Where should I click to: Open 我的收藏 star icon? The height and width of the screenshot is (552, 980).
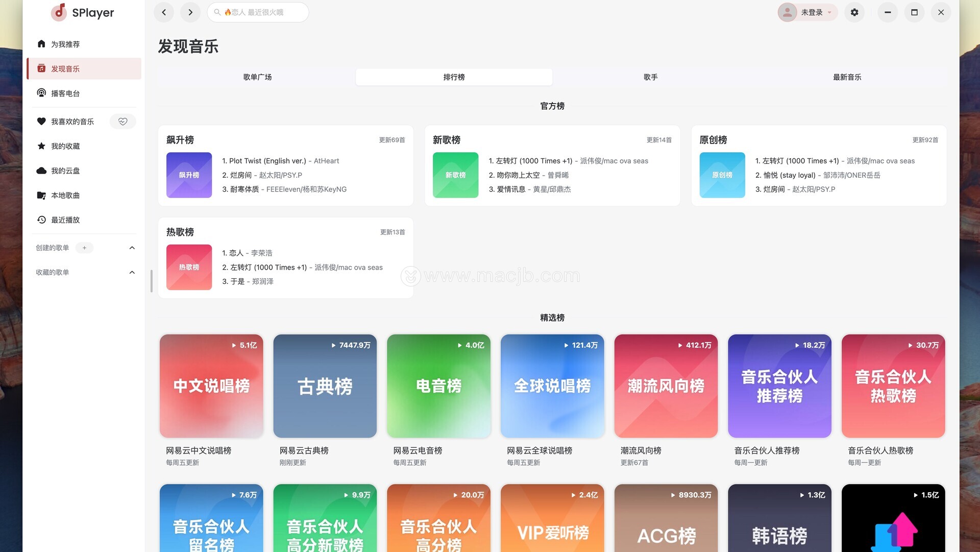tap(41, 146)
